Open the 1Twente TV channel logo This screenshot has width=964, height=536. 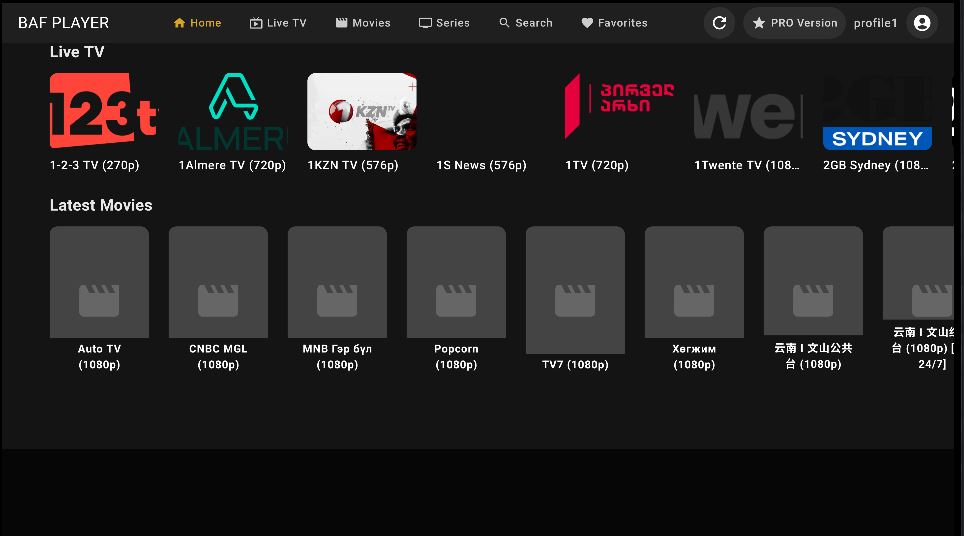tap(748, 113)
